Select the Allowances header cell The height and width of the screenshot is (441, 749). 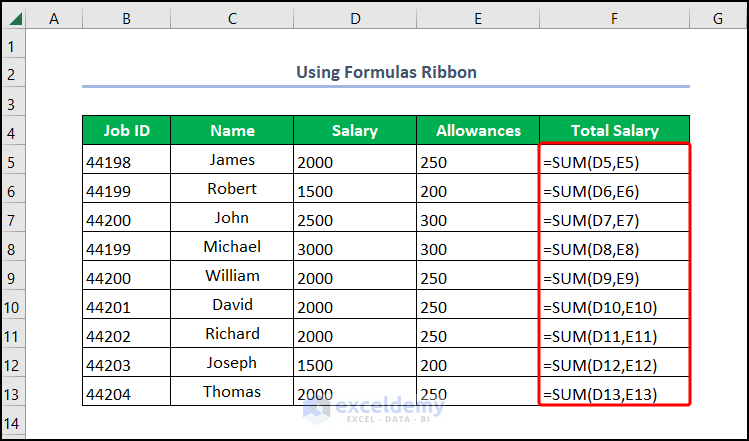(478, 130)
